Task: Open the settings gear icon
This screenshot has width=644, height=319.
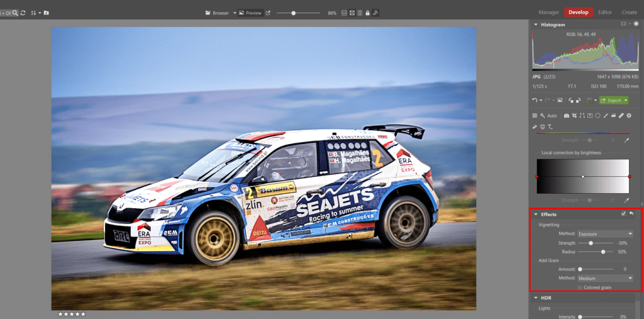Action: 629,116
